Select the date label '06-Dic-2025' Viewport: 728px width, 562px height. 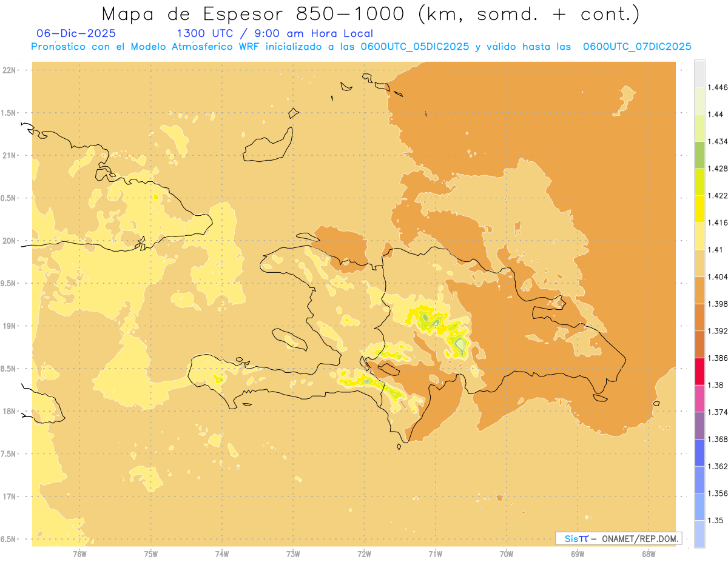(x=76, y=33)
